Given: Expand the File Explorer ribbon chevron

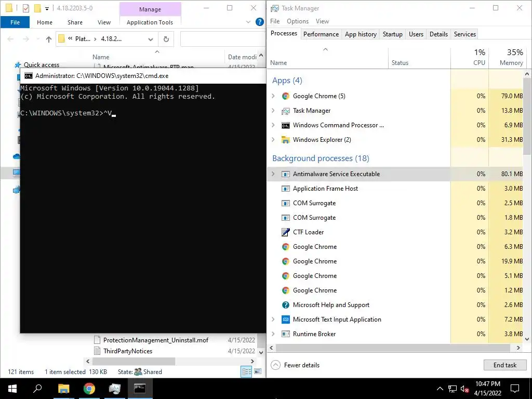Looking at the screenshot, I should [x=248, y=22].
